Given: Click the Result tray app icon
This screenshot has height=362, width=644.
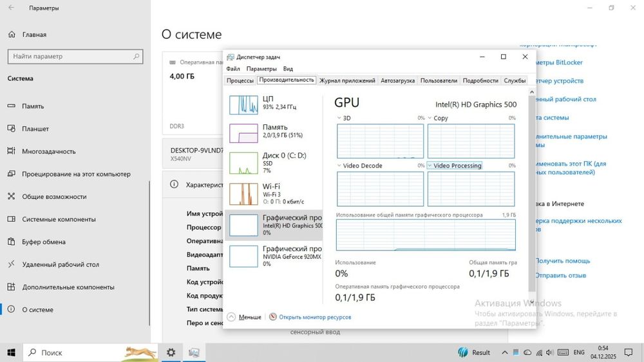Looking at the screenshot, I should [463, 352].
